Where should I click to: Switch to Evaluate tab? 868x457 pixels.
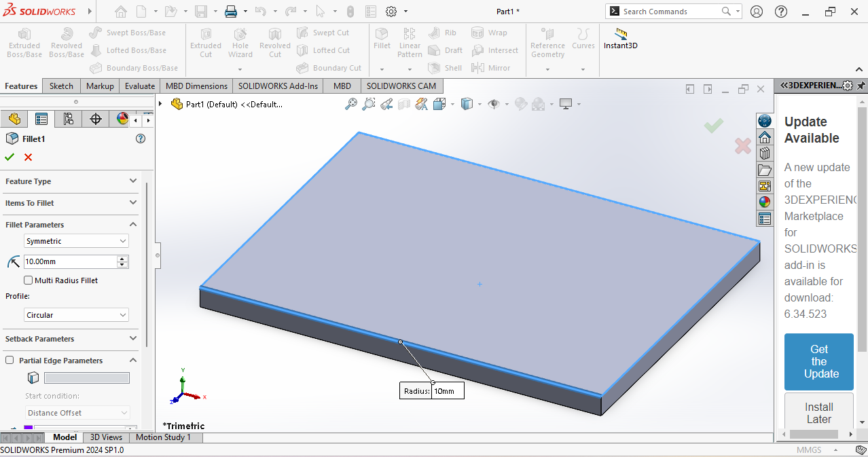tap(140, 86)
